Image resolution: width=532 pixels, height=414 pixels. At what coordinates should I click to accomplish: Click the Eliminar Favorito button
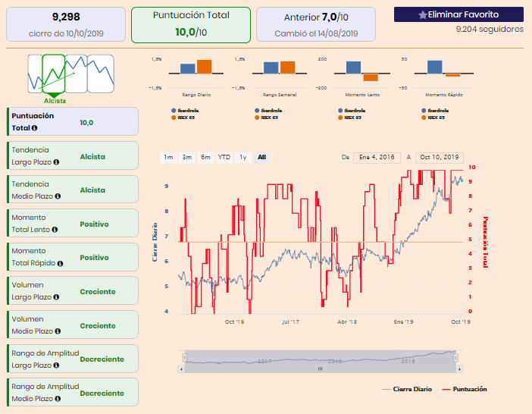458,14
